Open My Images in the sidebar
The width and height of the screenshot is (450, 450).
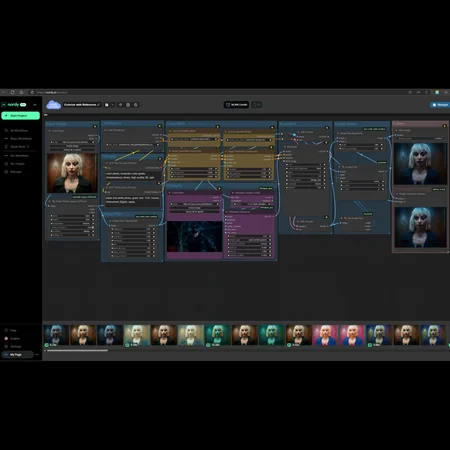pyautogui.click(x=17, y=164)
